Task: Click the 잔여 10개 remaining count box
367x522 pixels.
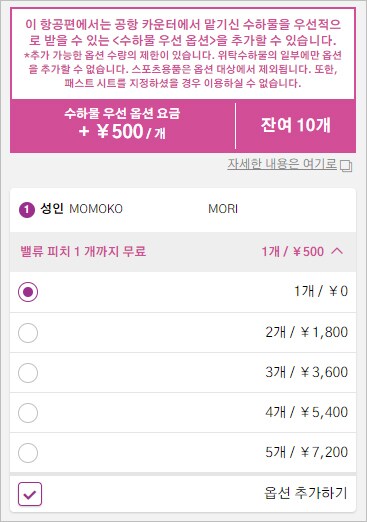Action: pyautogui.click(x=295, y=126)
